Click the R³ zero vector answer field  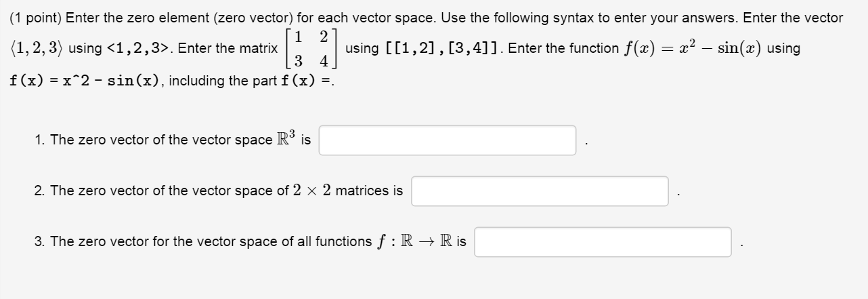point(448,140)
